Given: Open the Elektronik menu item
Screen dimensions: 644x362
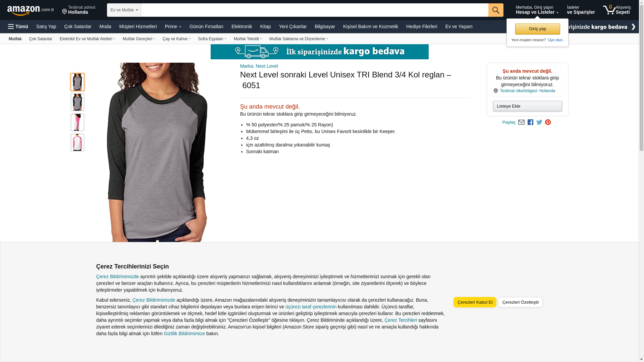Looking at the screenshot, I should pos(241,26).
